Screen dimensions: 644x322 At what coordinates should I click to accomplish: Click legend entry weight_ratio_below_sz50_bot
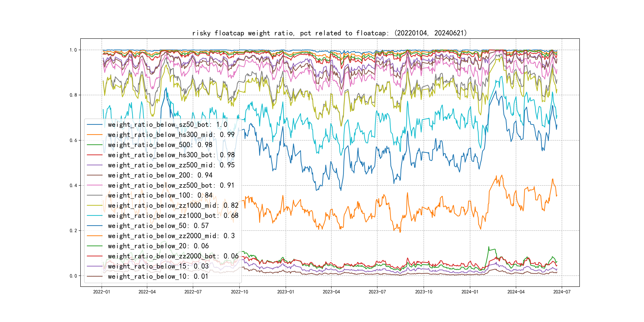(167, 124)
